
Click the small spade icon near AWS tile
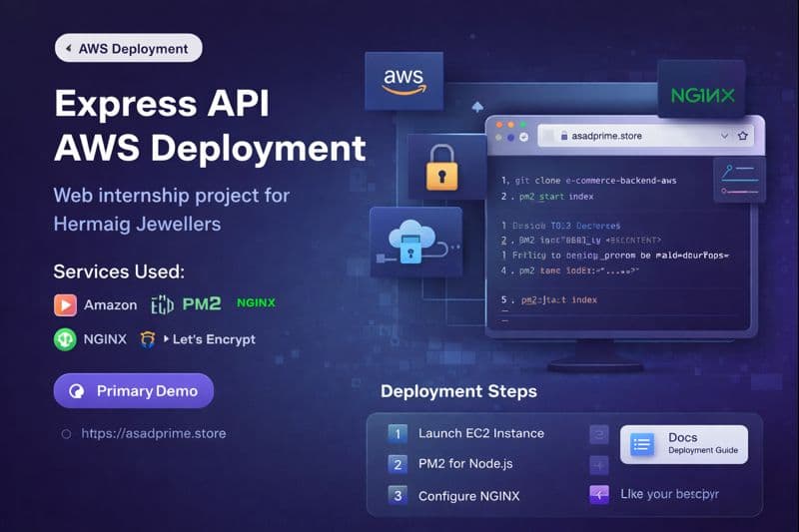[477, 107]
